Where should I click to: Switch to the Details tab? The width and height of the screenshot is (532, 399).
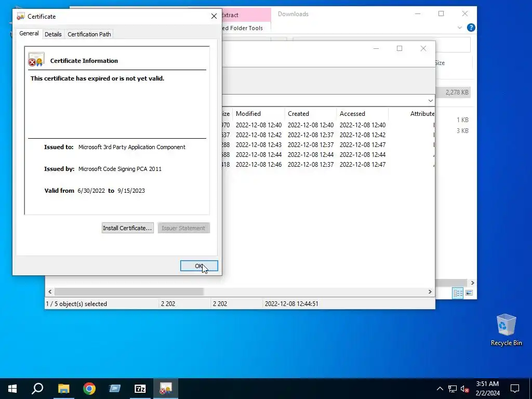tap(53, 34)
